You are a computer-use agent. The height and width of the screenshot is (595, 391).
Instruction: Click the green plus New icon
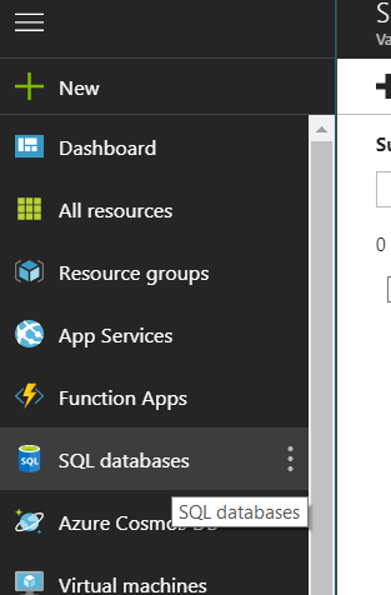pos(29,87)
